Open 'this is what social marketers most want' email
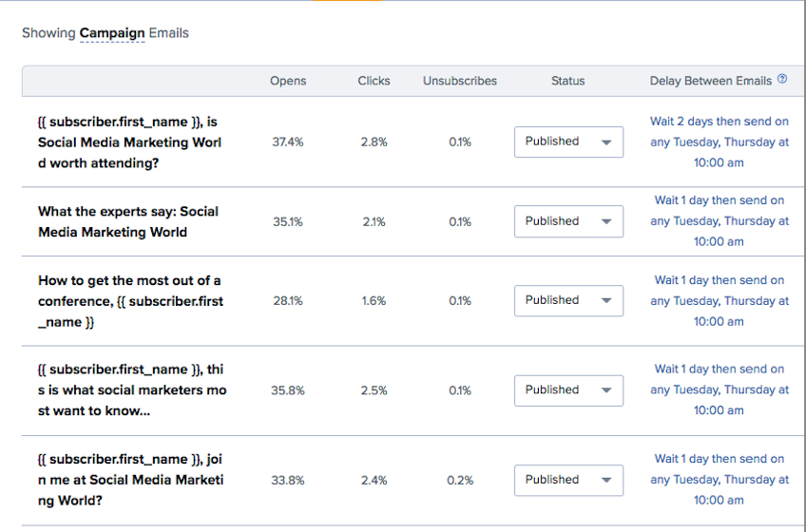Image resolution: width=806 pixels, height=532 pixels. click(x=131, y=390)
